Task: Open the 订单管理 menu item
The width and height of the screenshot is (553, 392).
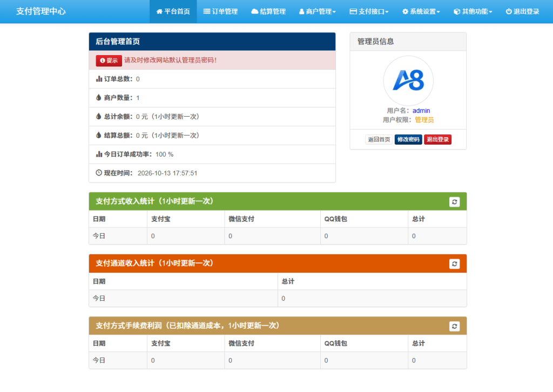Action: [x=220, y=12]
